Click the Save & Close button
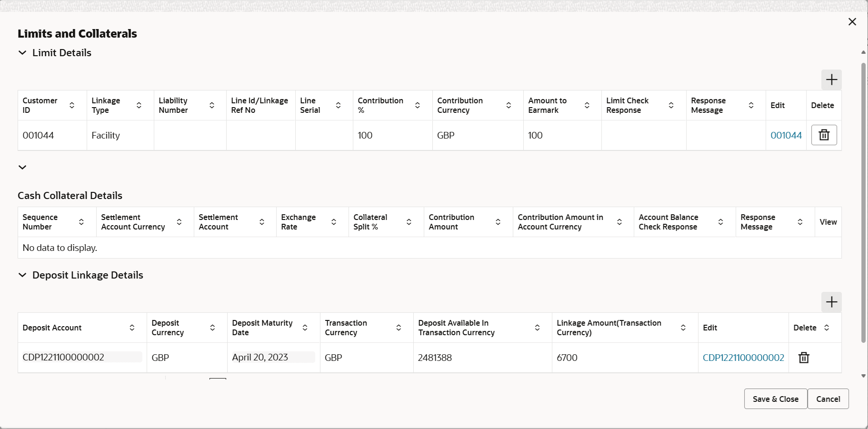The height and width of the screenshot is (429, 868). 775,399
